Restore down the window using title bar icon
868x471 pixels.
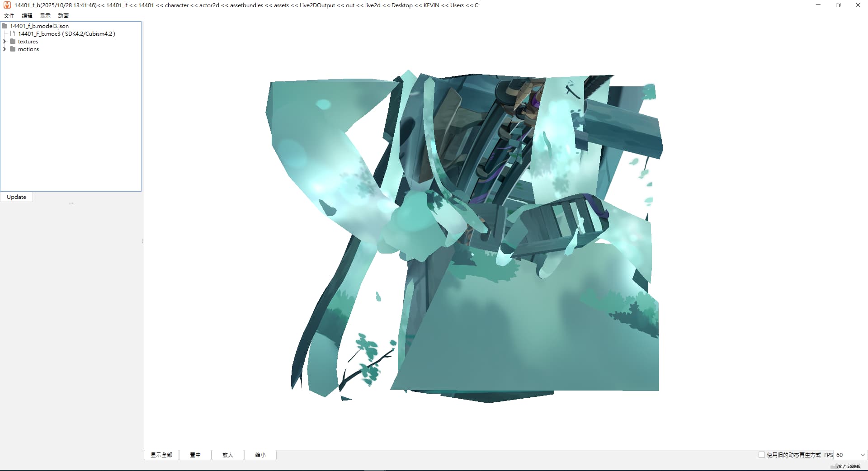(x=838, y=5)
